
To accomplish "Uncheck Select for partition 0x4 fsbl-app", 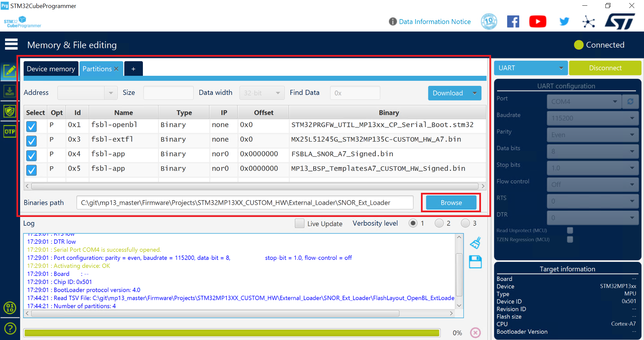I will [32, 156].
